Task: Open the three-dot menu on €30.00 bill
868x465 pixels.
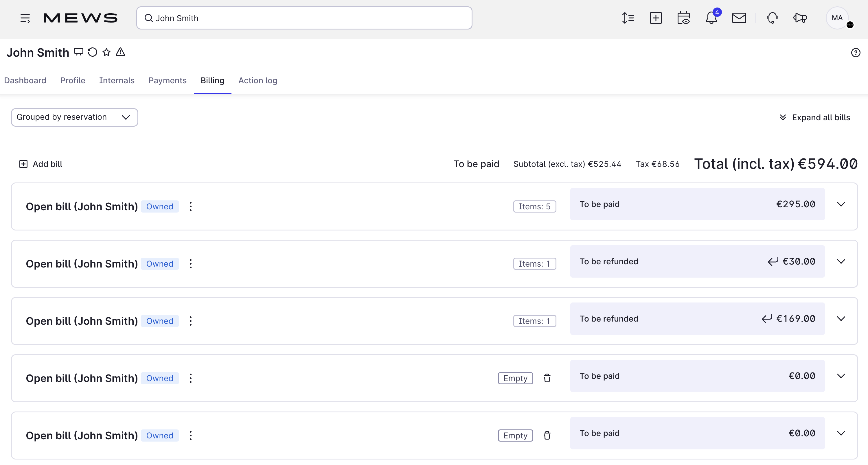Action: (x=191, y=264)
